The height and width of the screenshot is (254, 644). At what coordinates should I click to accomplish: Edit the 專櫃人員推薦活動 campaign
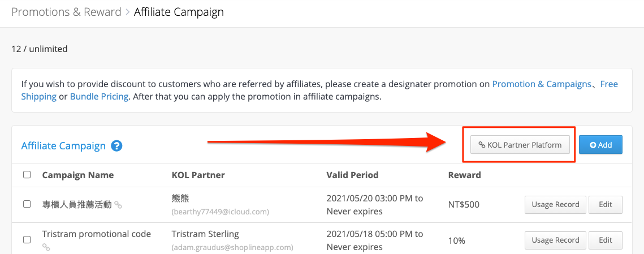pos(606,204)
